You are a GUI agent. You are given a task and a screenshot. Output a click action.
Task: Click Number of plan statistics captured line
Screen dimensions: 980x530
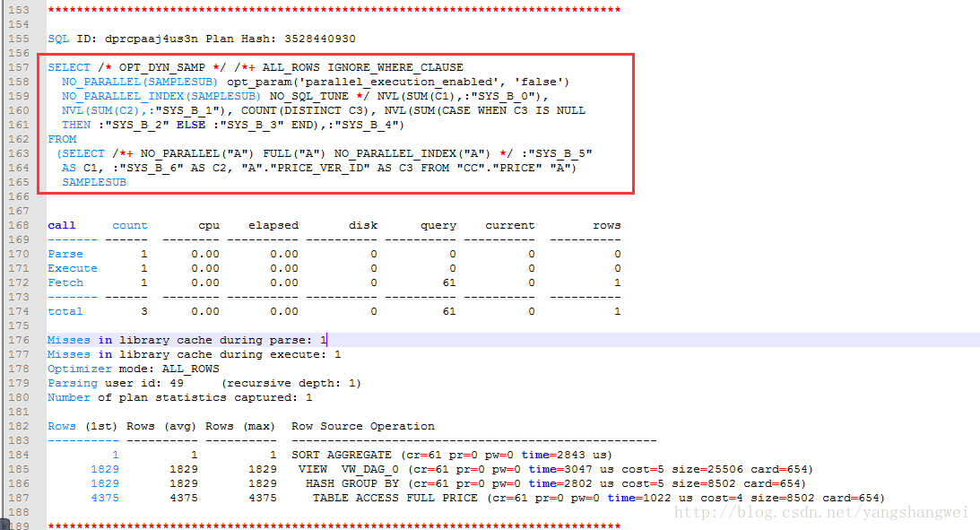[x=180, y=398]
